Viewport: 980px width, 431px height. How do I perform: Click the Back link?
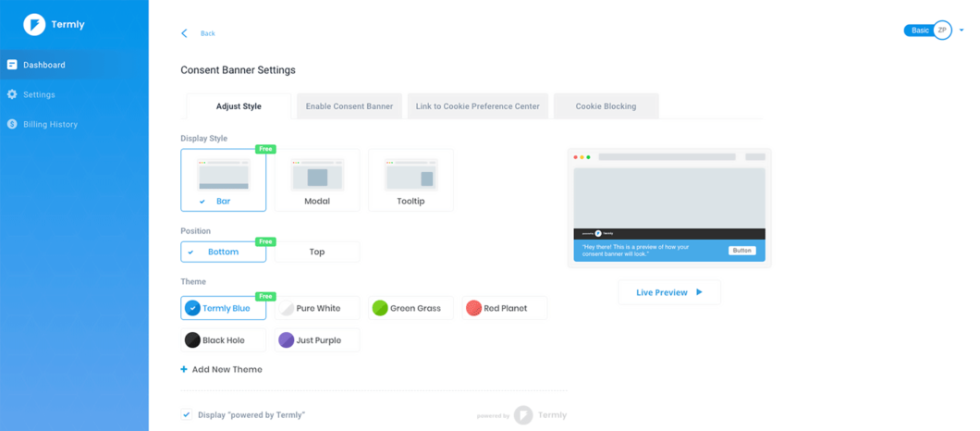pyautogui.click(x=207, y=33)
